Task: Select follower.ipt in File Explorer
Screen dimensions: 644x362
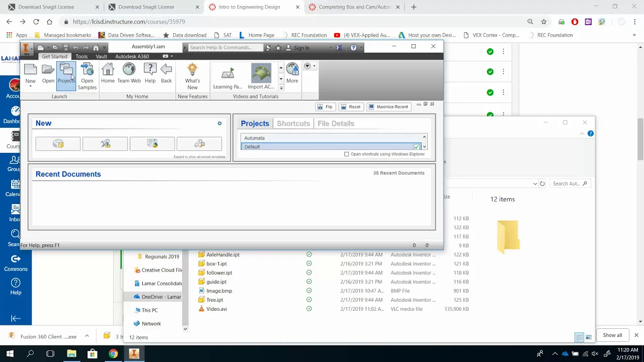Action: coord(219,273)
